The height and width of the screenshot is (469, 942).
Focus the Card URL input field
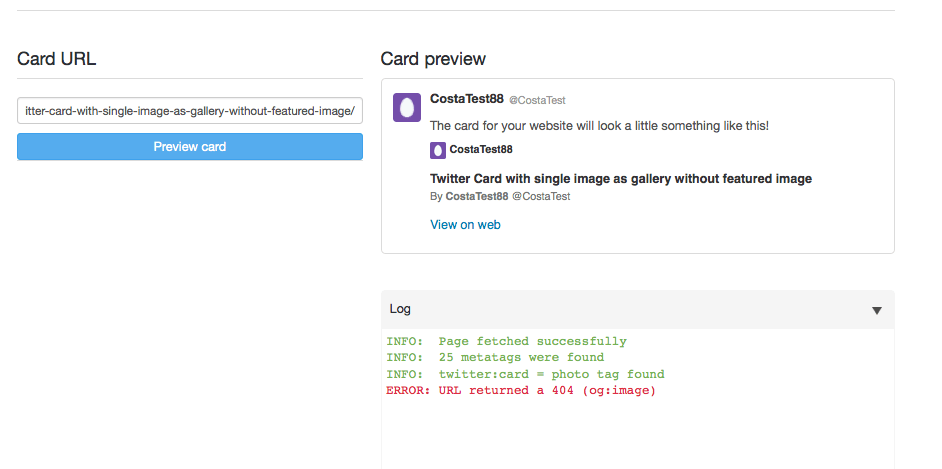click(x=190, y=110)
